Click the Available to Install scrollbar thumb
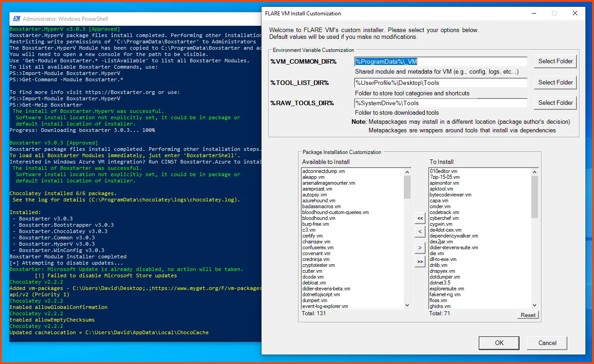 click(407, 187)
